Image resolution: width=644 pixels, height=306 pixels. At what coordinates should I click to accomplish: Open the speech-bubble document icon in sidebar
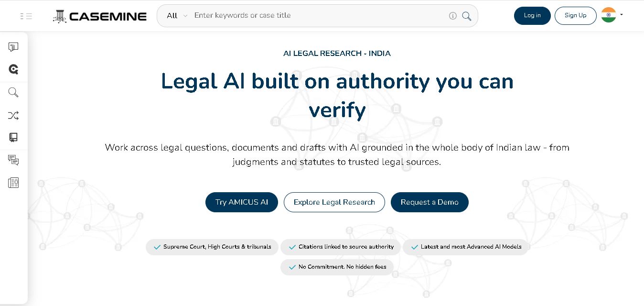tap(13, 47)
